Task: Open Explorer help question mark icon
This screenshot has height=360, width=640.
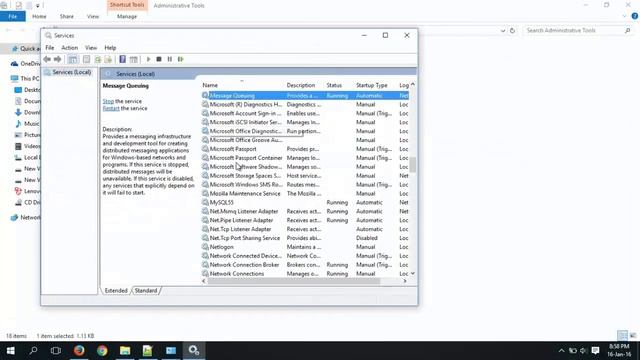Action: pos(635,16)
